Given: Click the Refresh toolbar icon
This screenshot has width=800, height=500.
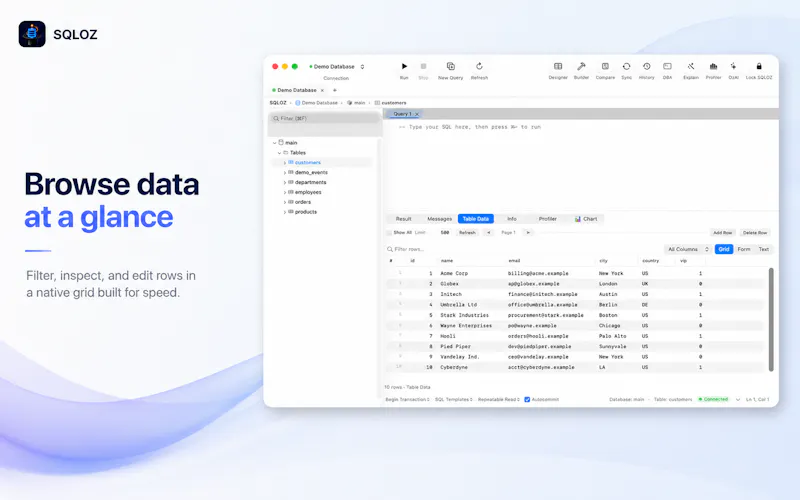Looking at the screenshot, I should (x=479, y=66).
